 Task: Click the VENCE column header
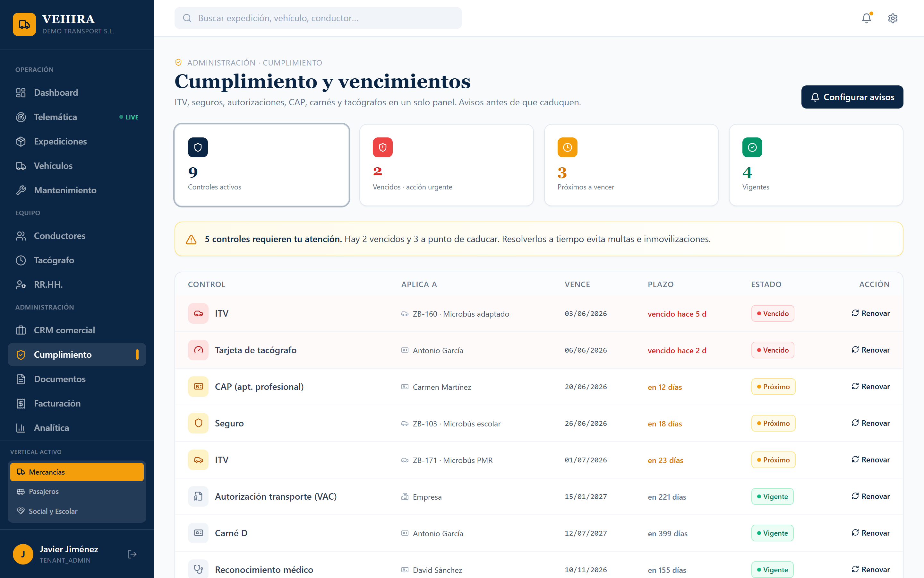[577, 285]
